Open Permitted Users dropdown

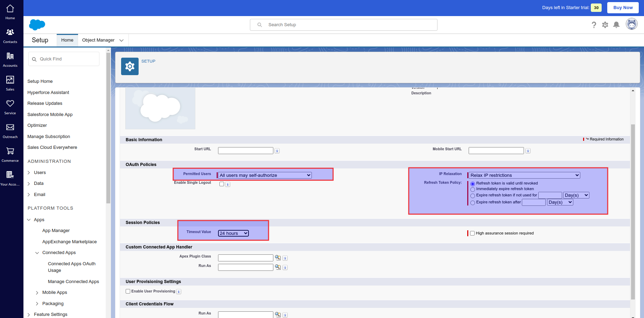[x=265, y=175]
